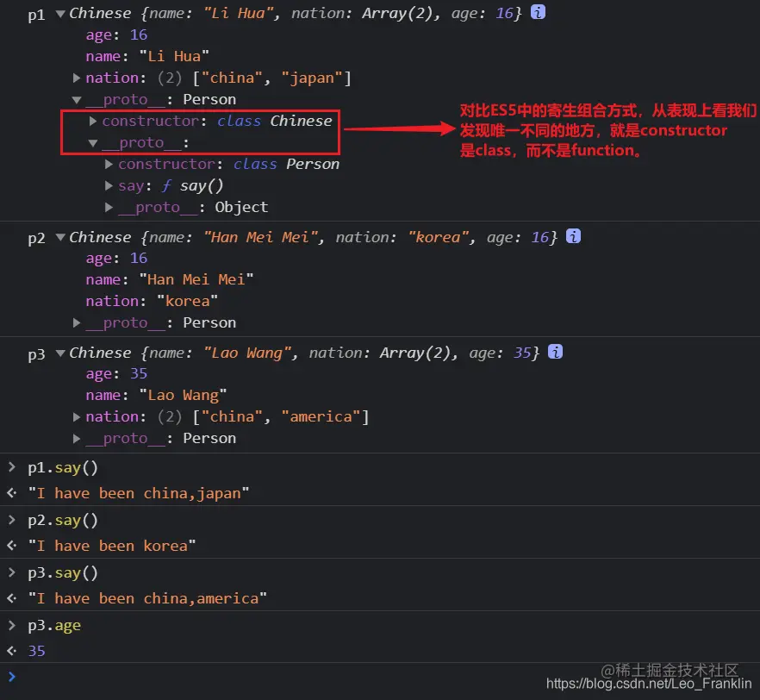Expand constructor: class Person entry
This screenshot has height=700, width=760.
pos(109,165)
